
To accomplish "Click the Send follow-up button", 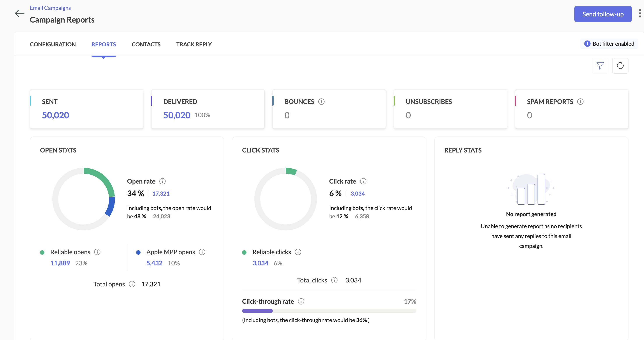I will click(603, 14).
